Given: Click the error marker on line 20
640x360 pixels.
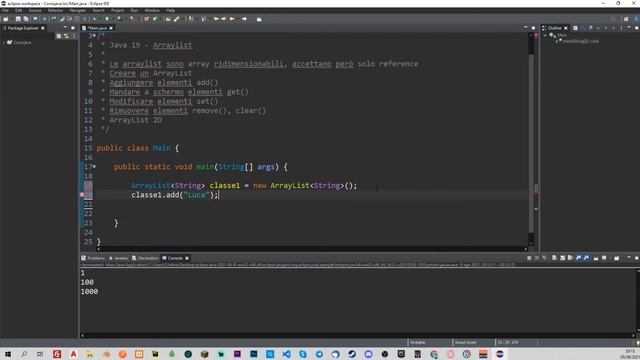Looking at the screenshot, I should pos(82,195).
